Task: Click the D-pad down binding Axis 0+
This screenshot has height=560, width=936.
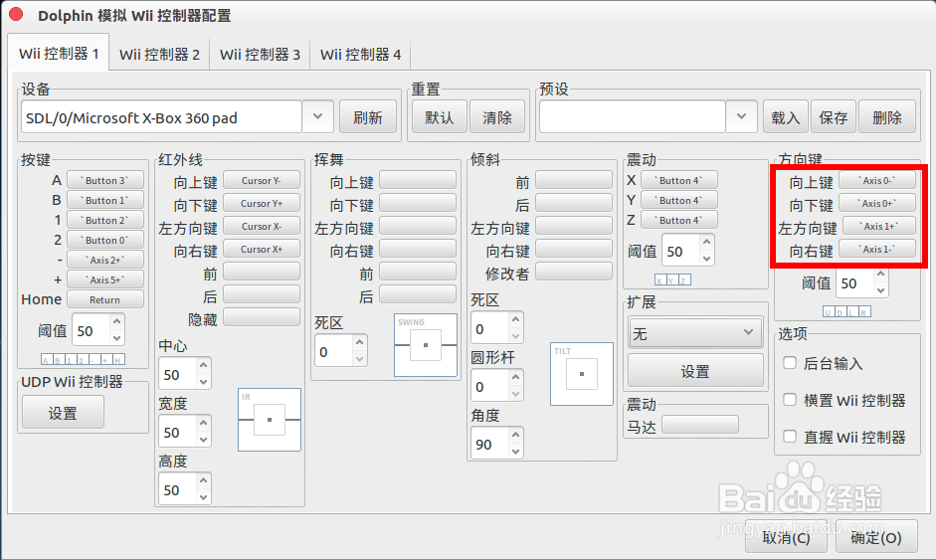Action: click(x=877, y=203)
